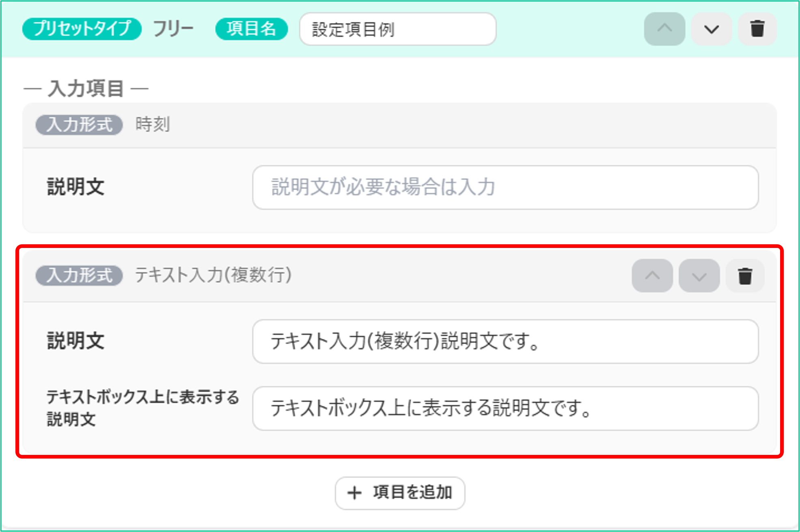Click the 入力形式 badge next to 時刻
Image resolution: width=800 pixels, height=532 pixels.
[x=79, y=125]
